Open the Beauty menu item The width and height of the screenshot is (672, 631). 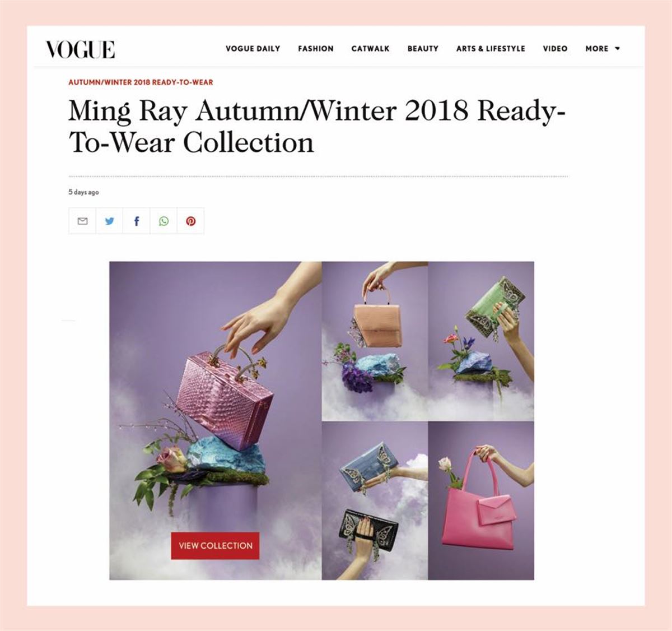[x=423, y=49]
